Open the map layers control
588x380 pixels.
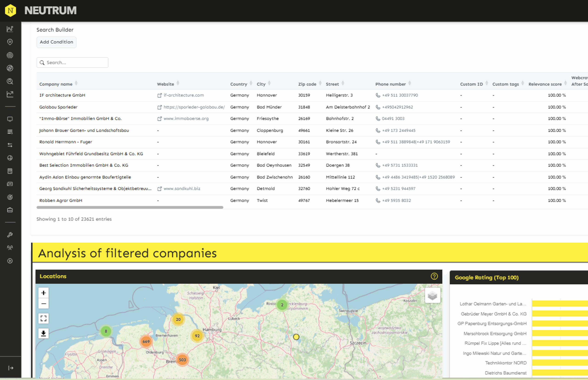pyautogui.click(x=432, y=295)
